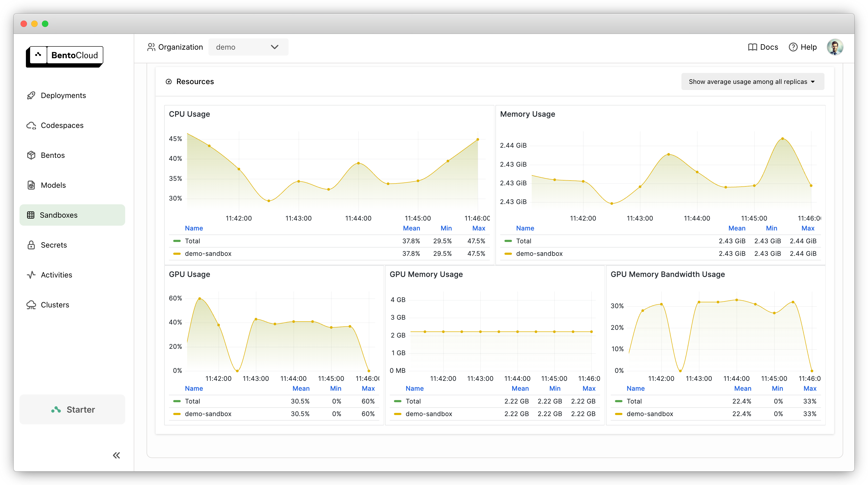Click the Codespaces cloud icon
This screenshot has width=868, height=485.
[31, 125]
